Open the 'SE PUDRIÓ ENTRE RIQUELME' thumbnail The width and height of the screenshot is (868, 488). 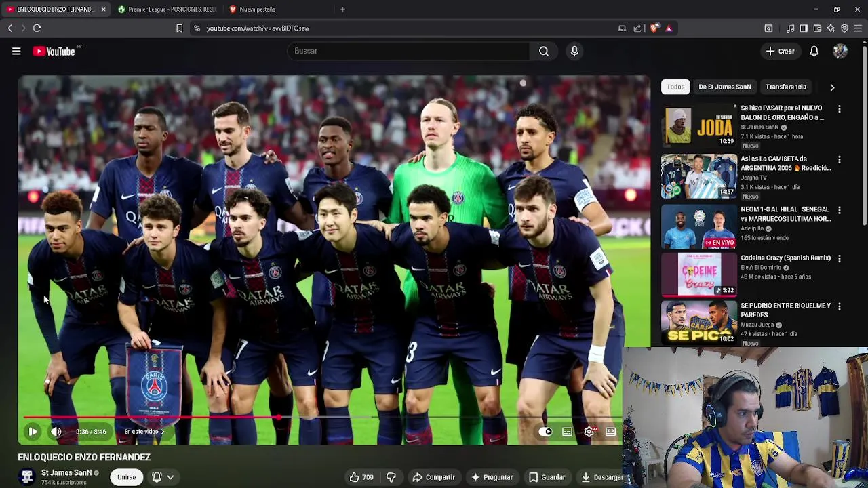(x=699, y=323)
